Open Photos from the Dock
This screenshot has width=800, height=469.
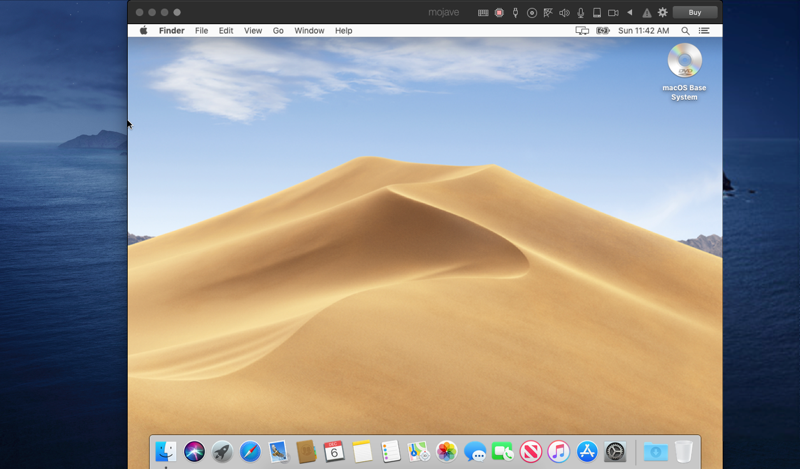(446, 452)
